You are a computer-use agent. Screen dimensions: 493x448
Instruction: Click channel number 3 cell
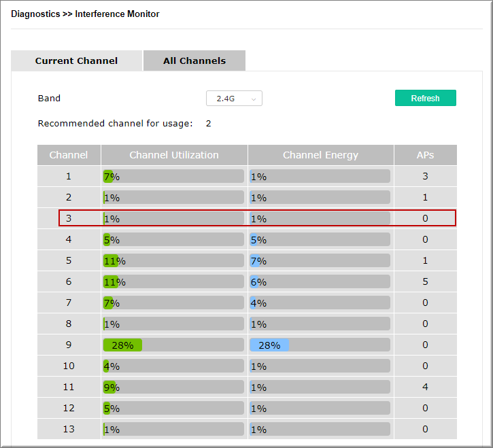(69, 218)
